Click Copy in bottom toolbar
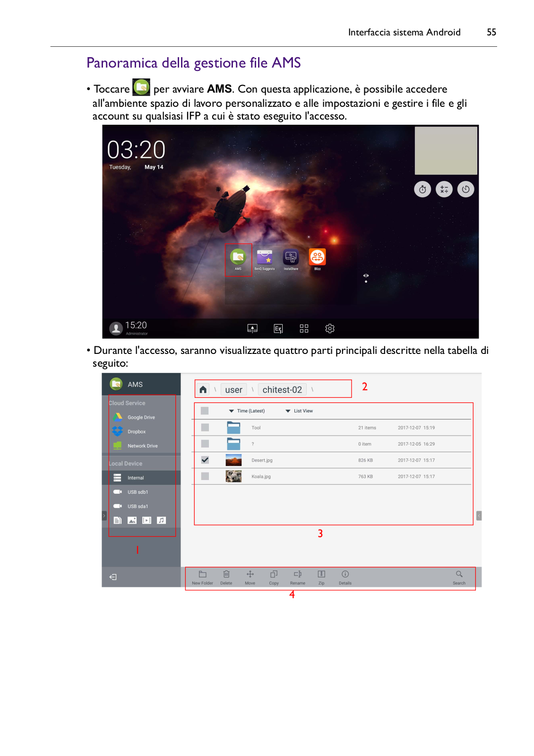534x756 pixels. tap(274, 577)
